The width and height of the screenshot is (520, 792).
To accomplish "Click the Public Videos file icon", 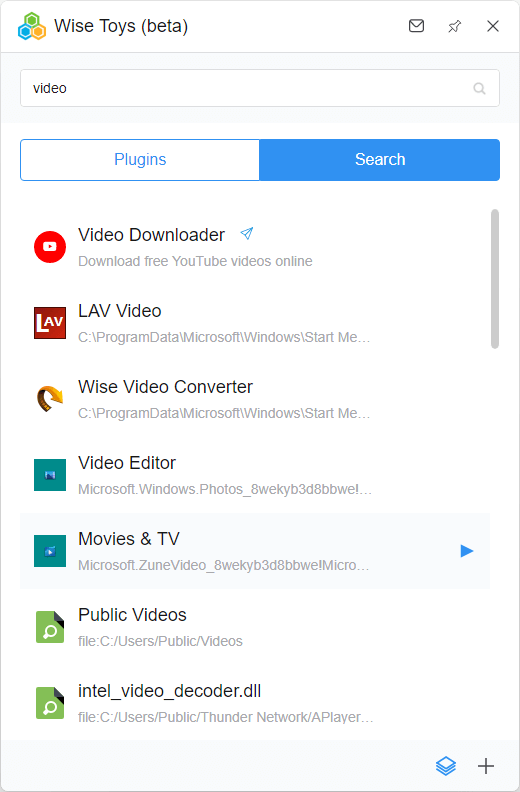I will pos(50,627).
